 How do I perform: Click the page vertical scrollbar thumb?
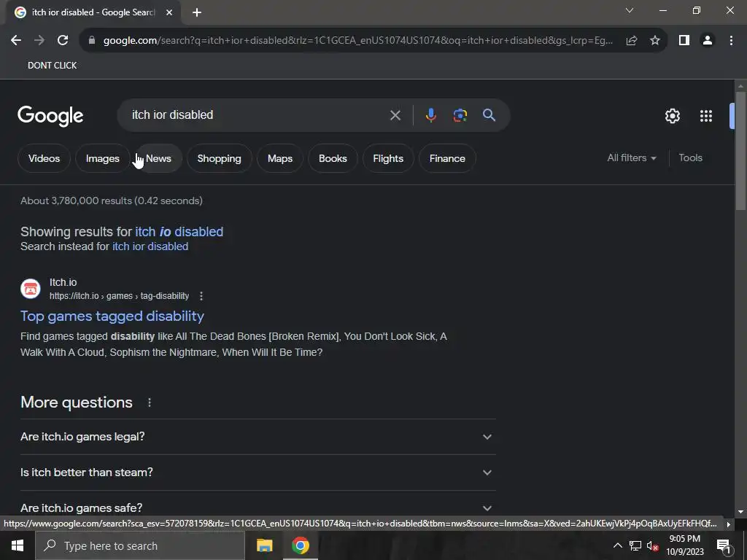click(x=740, y=151)
